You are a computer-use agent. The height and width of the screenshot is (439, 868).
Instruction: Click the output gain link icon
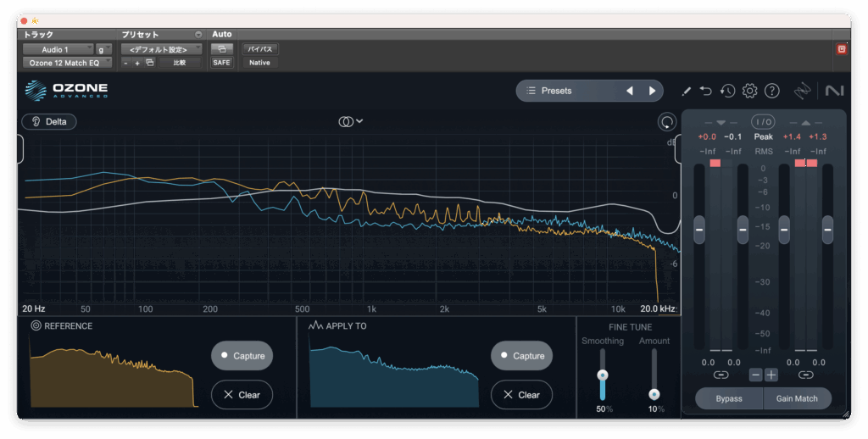tap(805, 375)
